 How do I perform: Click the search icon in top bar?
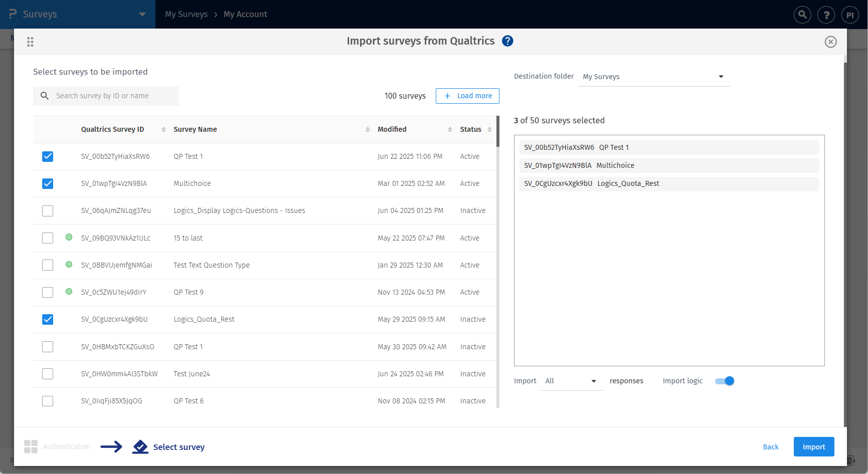[802, 15]
